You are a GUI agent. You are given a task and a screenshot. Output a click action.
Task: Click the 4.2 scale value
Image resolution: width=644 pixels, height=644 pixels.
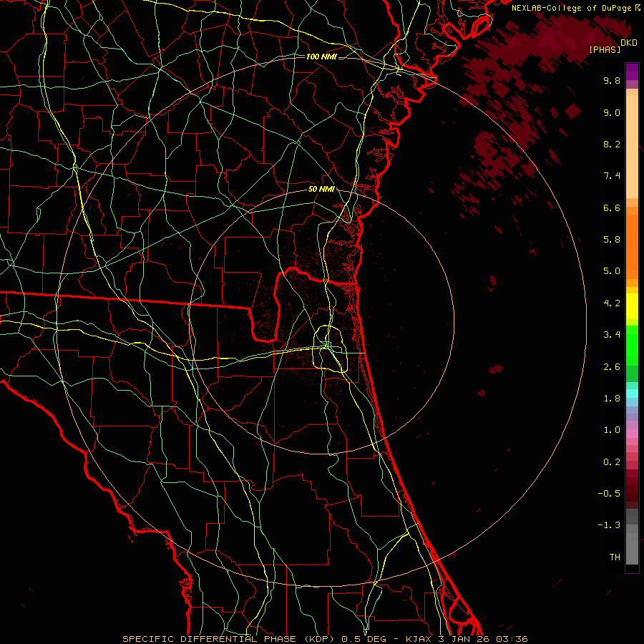coord(612,303)
